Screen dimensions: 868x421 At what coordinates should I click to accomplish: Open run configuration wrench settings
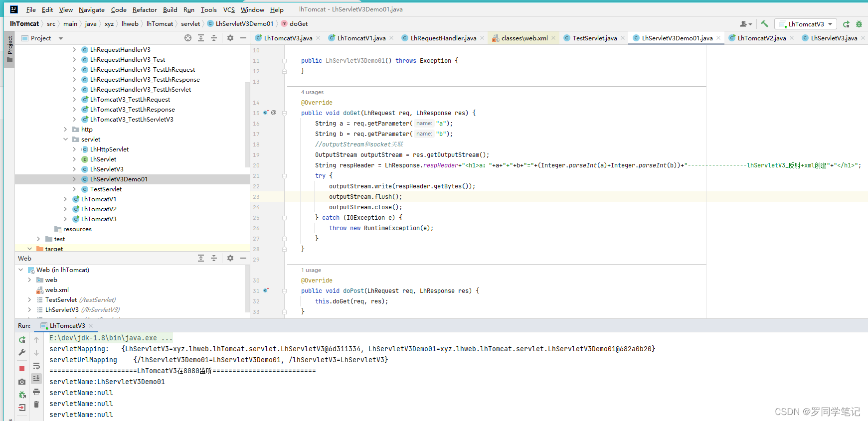click(22, 352)
